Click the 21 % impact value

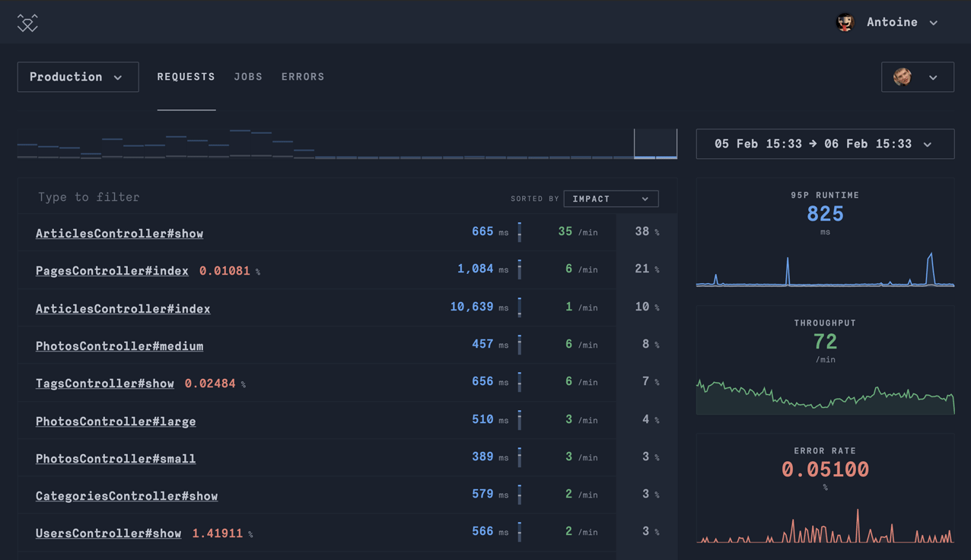pyautogui.click(x=648, y=269)
